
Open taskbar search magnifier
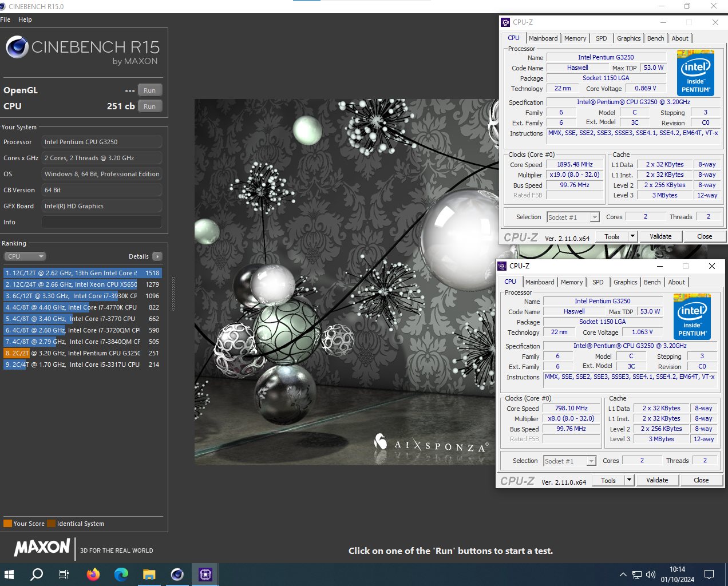[x=37, y=574]
